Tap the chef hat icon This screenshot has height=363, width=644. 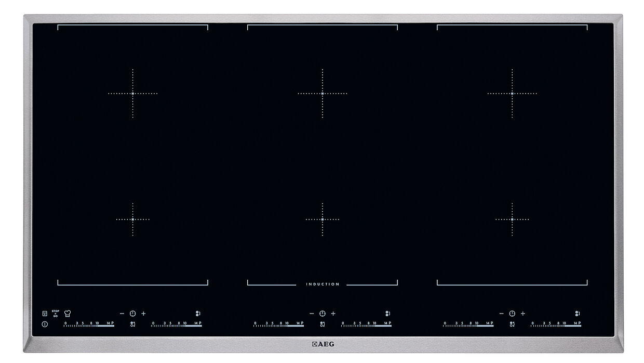coord(68,314)
